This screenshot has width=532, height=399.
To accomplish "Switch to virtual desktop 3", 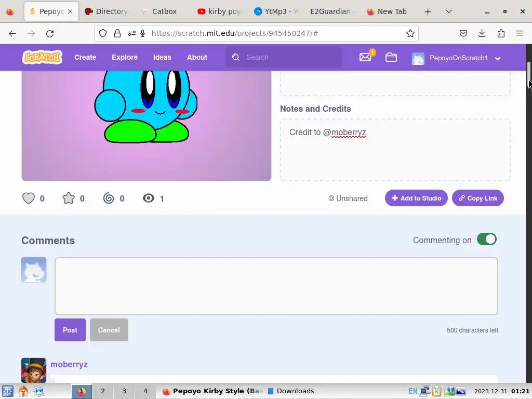I will [124, 391].
